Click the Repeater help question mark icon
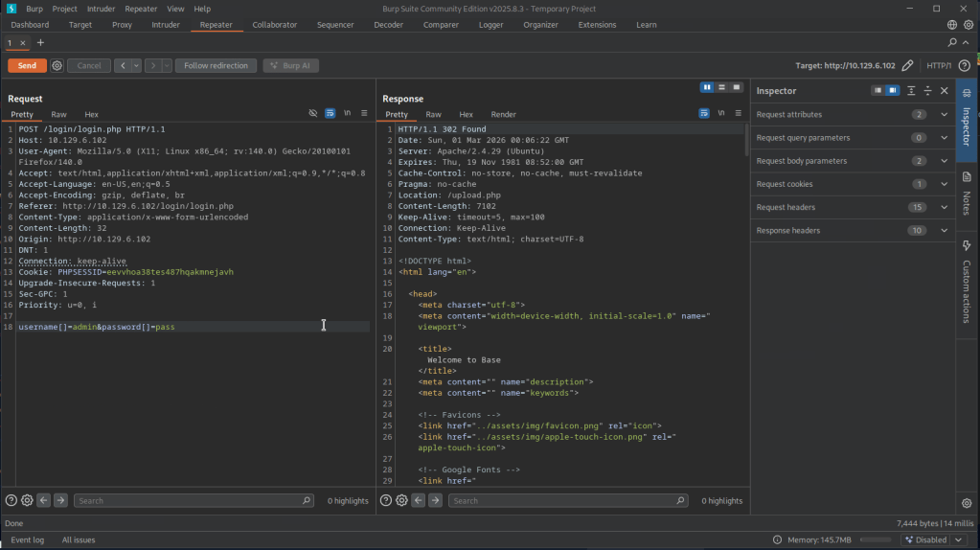This screenshot has width=980, height=550. [x=965, y=66]
